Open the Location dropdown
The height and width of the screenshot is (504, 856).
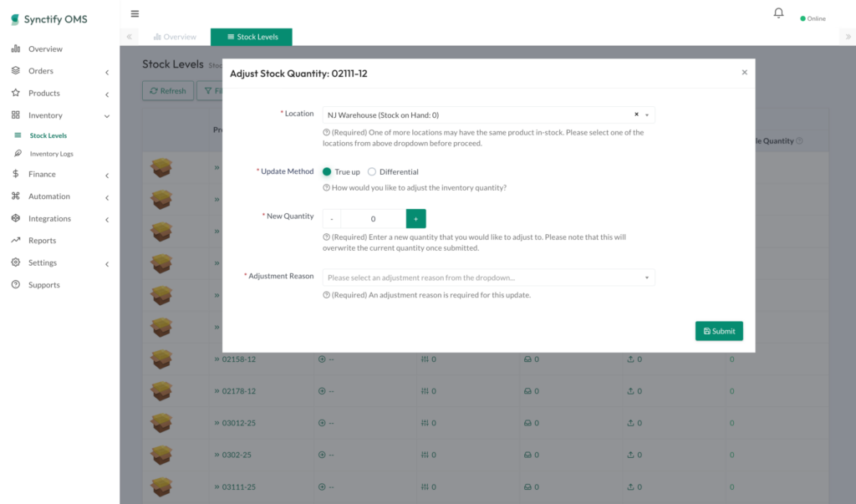[488, 115]
